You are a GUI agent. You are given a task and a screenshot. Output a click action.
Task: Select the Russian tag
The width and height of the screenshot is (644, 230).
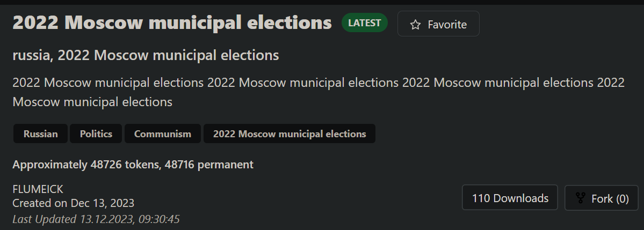(x=40, y=133)
